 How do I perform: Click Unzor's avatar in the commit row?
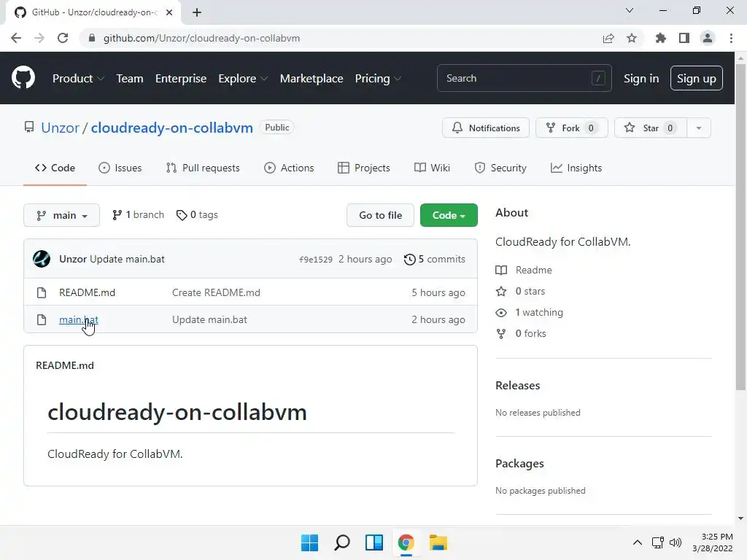pyautogui.click(x=42, y=259)
